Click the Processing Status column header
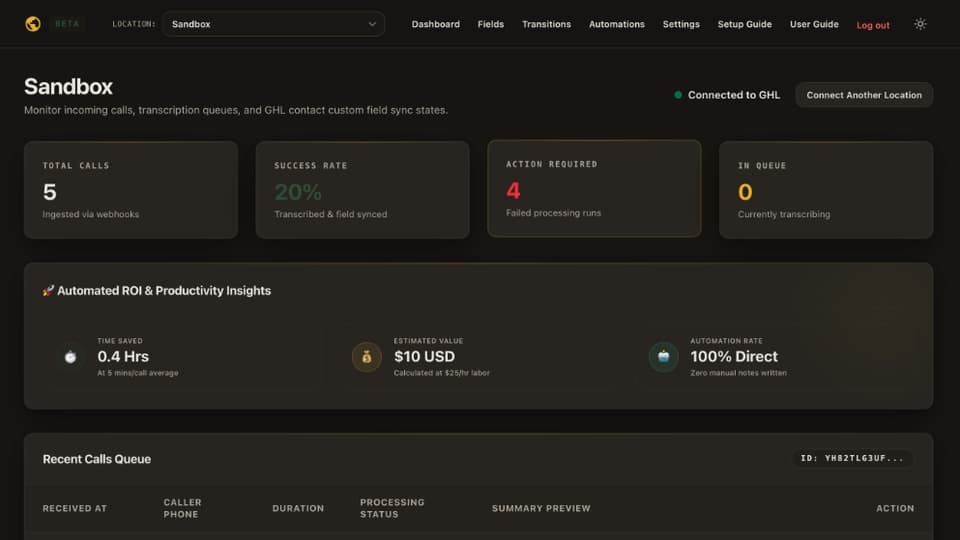The width and height of the screenshot is (960, 540). pos(392,508)
